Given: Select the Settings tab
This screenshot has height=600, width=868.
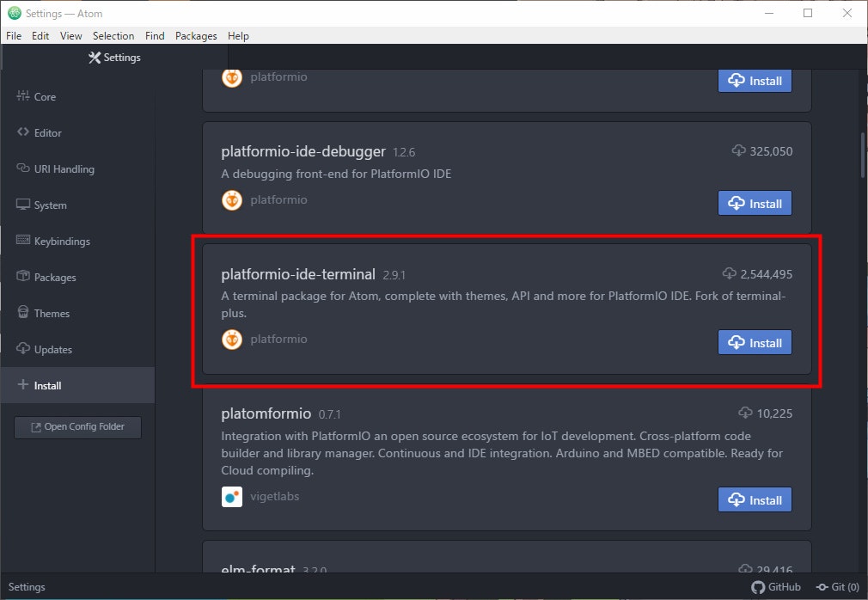Looking at the screenshot, I should point(114,57).
